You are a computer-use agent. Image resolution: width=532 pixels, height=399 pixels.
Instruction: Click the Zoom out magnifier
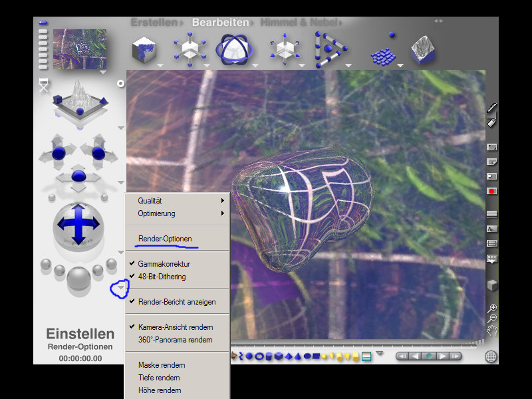coord(492,319)
